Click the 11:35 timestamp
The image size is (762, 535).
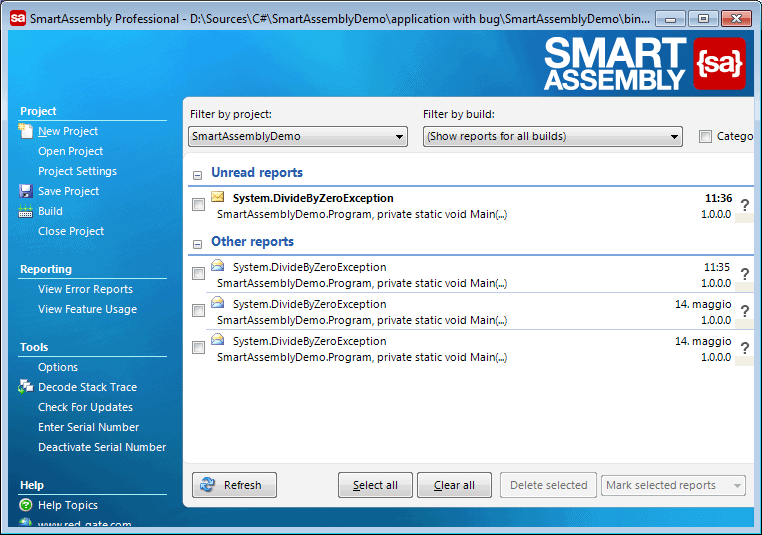click(717, 267)
